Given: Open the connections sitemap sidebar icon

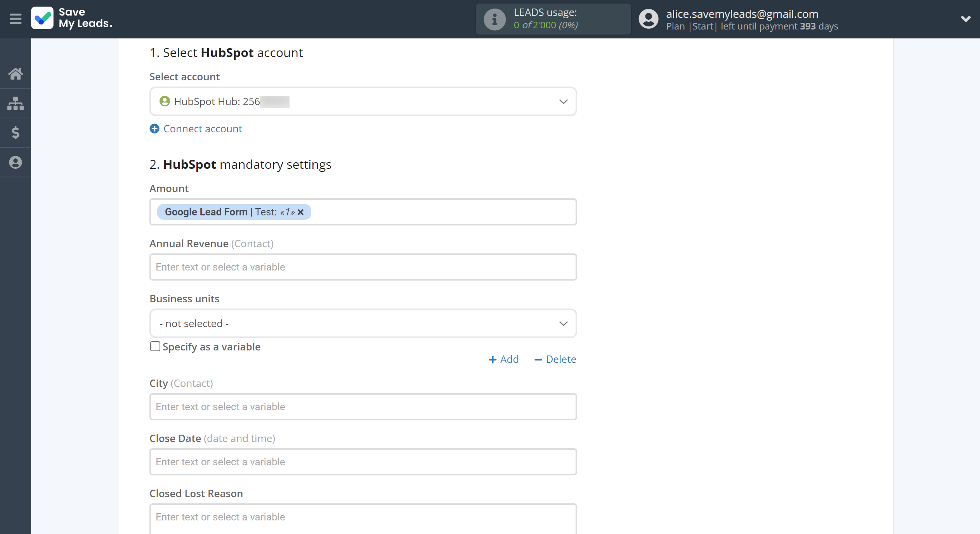Looking at the screenshot, I should pyautogui.click(x=16, y=103).
